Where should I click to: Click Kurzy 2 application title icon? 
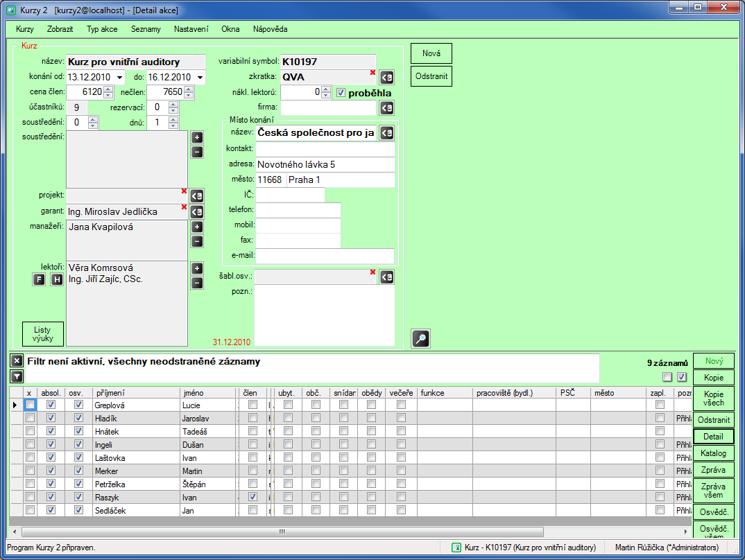click(11, 10)
